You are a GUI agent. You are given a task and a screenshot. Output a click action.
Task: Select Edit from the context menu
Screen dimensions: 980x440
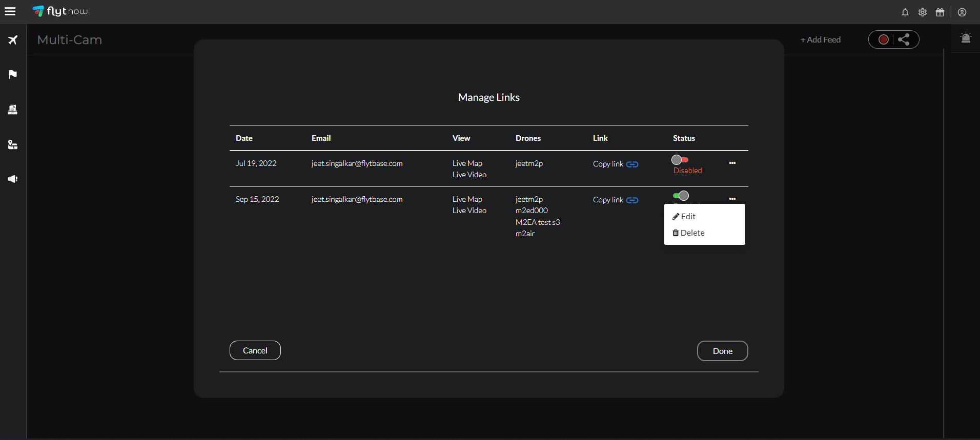pos(684,217)
